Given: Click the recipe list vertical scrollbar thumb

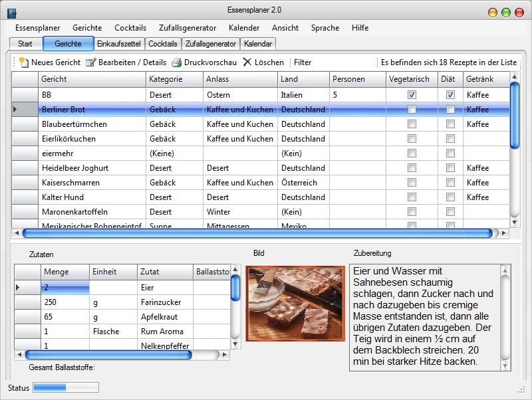Looking at the screenshot, I should tap(514, 116).
